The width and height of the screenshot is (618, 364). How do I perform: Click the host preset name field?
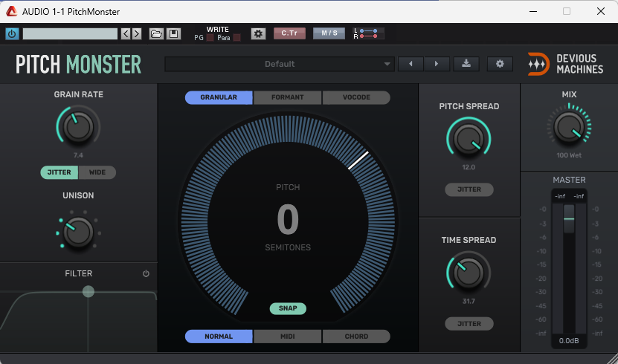70,34
